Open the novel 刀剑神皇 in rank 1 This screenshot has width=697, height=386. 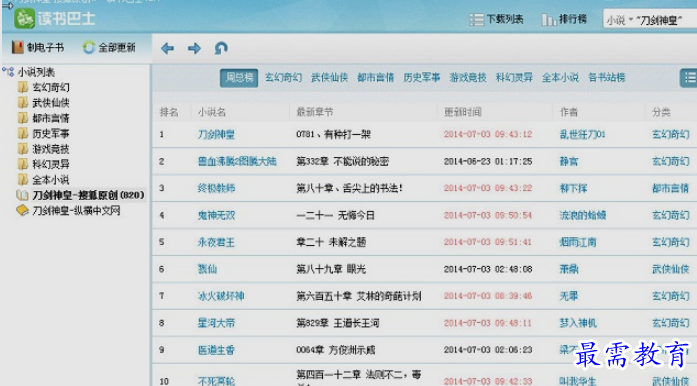[x=216, y=134]
